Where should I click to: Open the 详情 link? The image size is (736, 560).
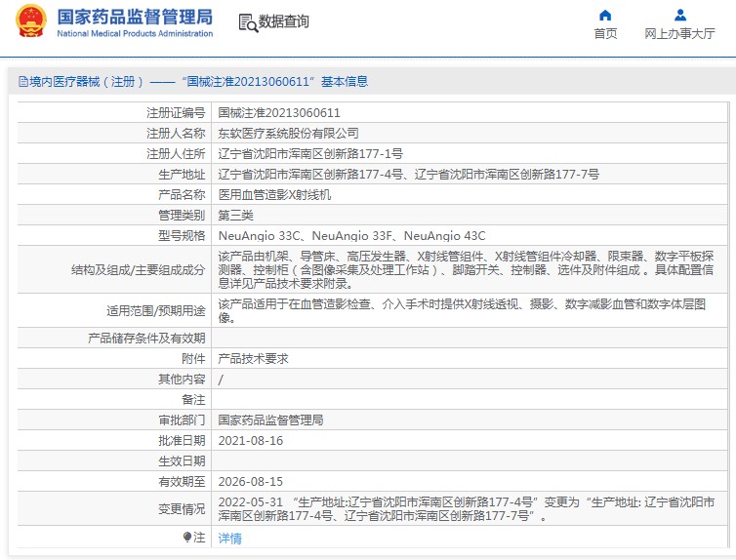[230, 538]
